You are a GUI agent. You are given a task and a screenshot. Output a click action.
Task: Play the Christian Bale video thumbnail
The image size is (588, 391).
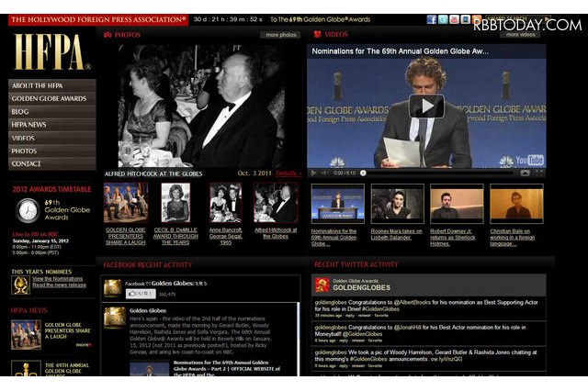coord(516,204)
